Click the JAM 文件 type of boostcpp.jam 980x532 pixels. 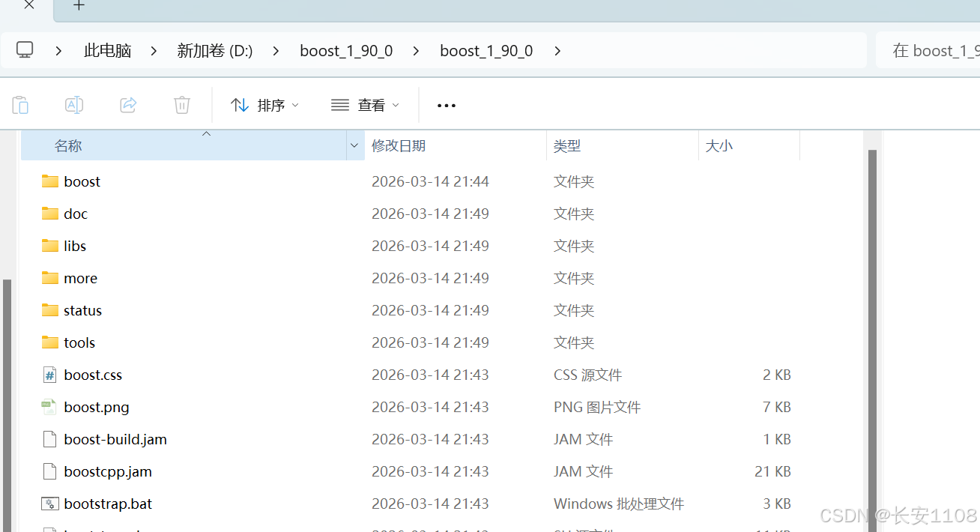(x=584, y=471)
